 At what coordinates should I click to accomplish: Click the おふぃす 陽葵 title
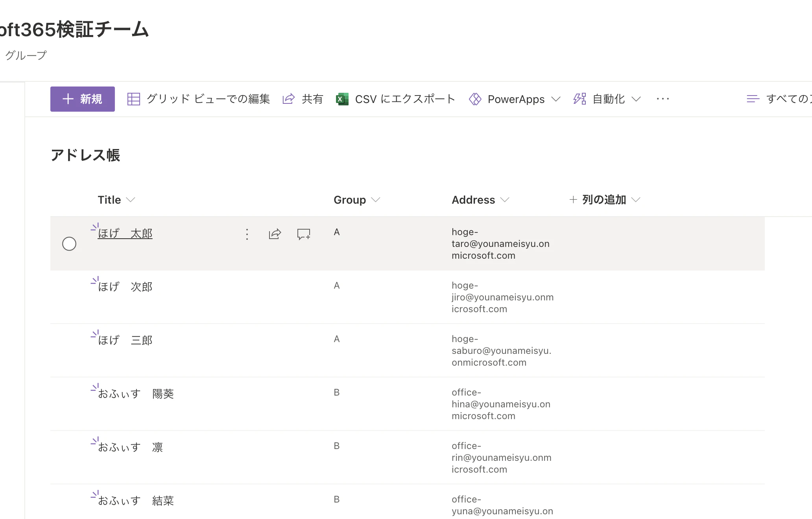point(136,394)
